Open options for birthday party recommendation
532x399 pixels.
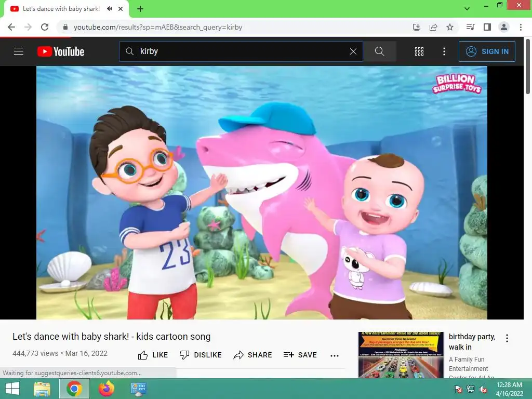coord(507,338)
